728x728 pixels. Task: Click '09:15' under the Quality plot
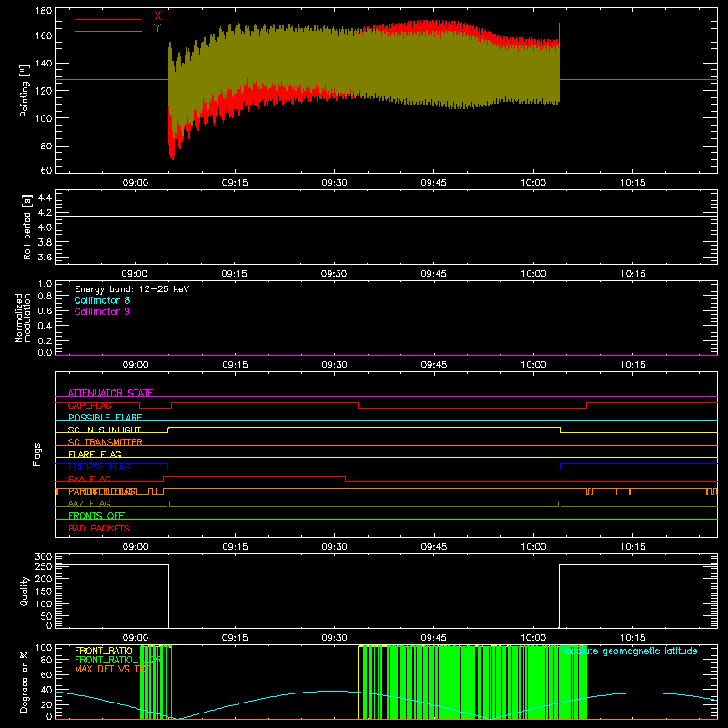click(235, 638)
